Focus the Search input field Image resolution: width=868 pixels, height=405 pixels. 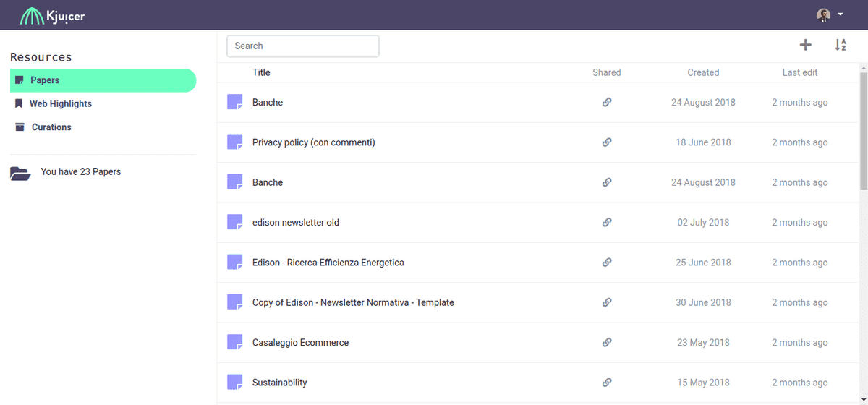coord(303,46)
